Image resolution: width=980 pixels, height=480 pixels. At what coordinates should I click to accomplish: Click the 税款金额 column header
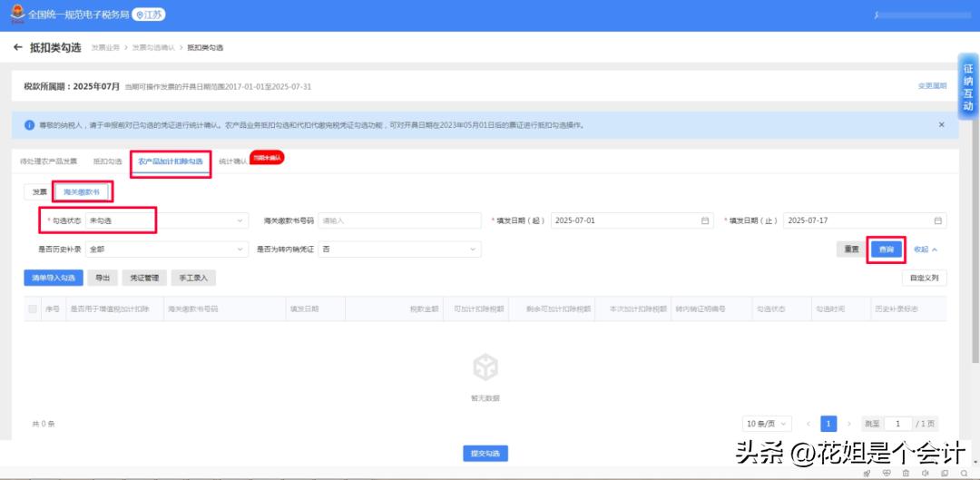[x=423, y=309]
